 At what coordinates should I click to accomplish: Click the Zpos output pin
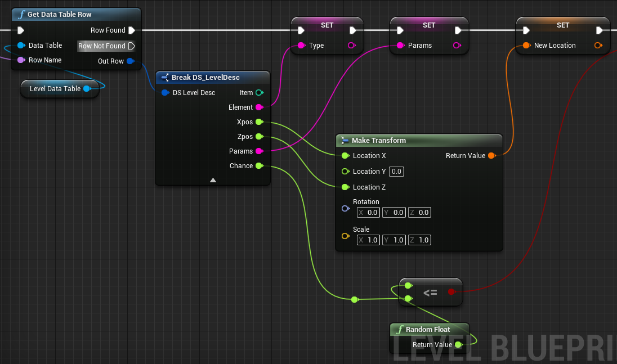point(260,136)
